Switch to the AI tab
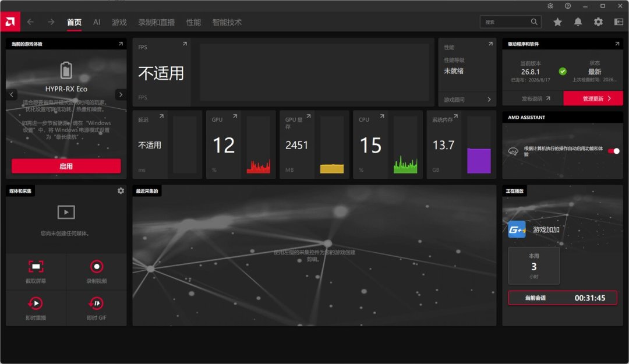Screen dimensions: 629x364 coord(97,23)
